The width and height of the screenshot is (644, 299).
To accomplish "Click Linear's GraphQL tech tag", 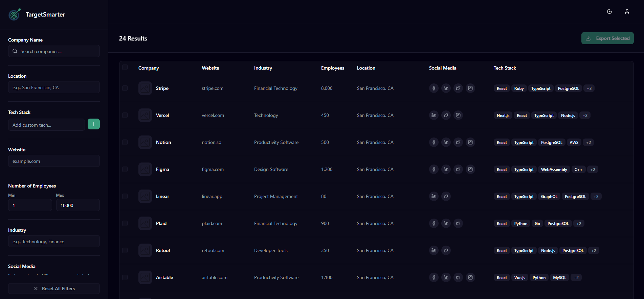I will tap(549, 197).
